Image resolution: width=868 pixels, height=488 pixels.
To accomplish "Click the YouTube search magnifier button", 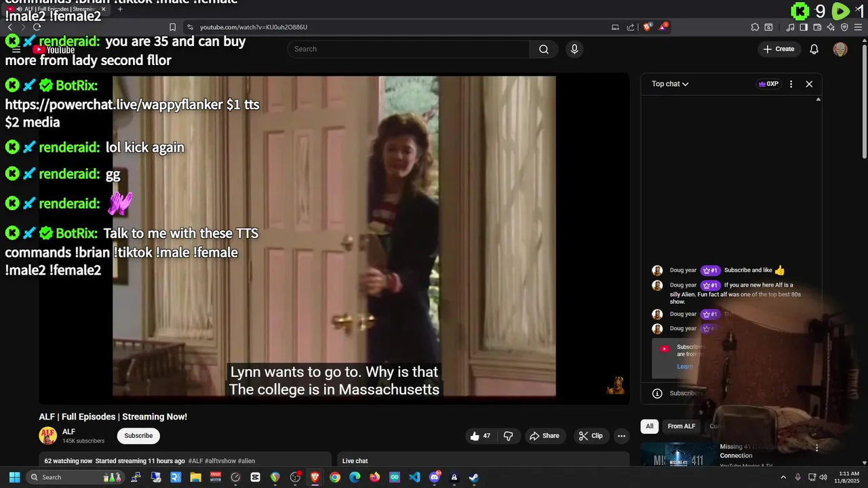I will click(x=543, y=49).
